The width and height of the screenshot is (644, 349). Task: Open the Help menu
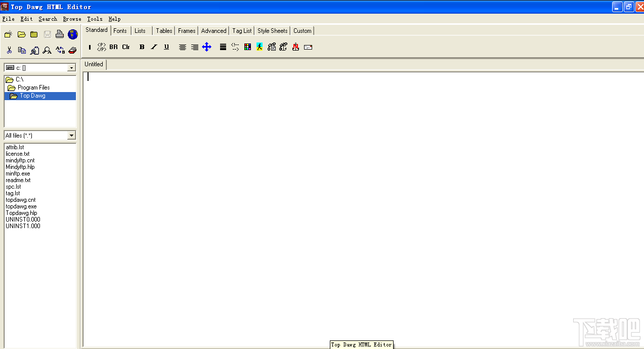click(x=114, y=19)
